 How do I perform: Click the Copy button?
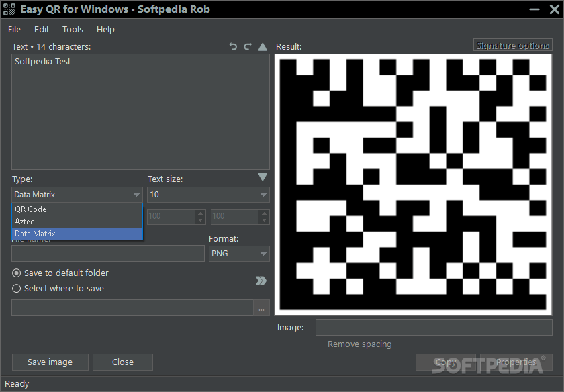pos(446,362)
